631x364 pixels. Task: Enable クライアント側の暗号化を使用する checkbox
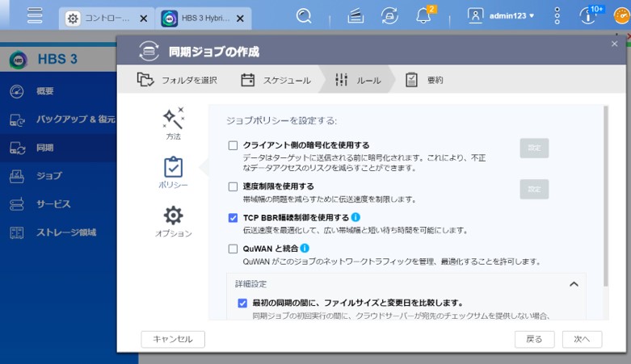point(233,145)
